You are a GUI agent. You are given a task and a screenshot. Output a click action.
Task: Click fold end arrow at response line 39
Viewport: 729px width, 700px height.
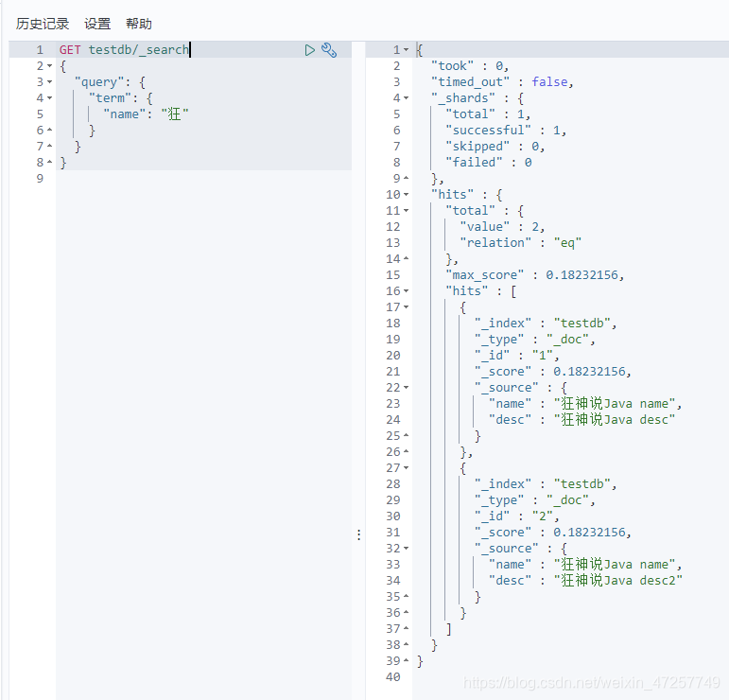pos(407,661)
